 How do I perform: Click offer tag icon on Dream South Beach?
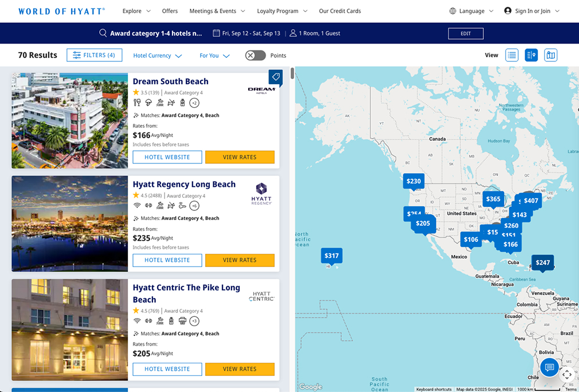pos(276,77)
